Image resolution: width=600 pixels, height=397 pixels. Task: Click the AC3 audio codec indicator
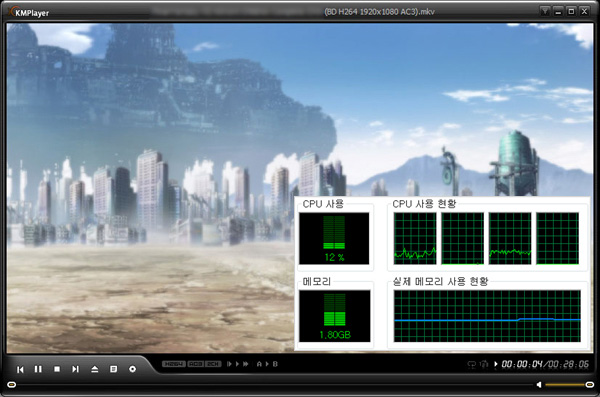point(196,364)
